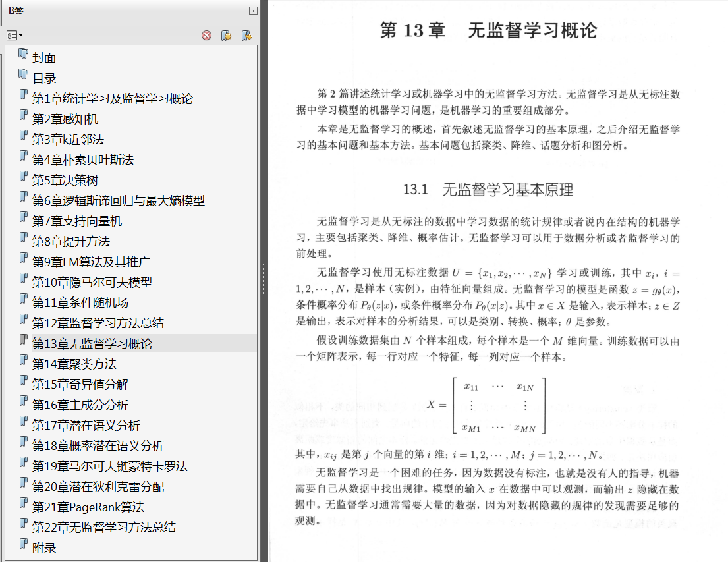This screenshot has height=562, width=728.
Task: Click the matrix X equation in page
Action: click(487, 405)
